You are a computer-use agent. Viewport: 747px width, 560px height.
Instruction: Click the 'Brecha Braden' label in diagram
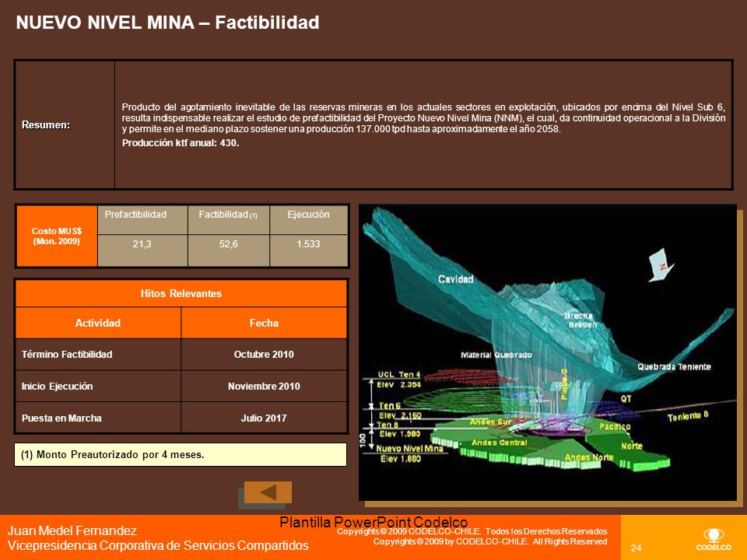click(x=580, y=320)
